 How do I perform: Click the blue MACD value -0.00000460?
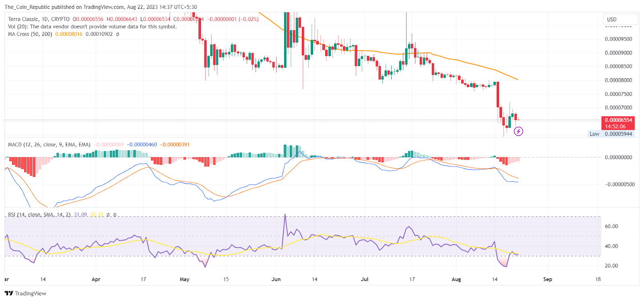[x=142, y=145]
